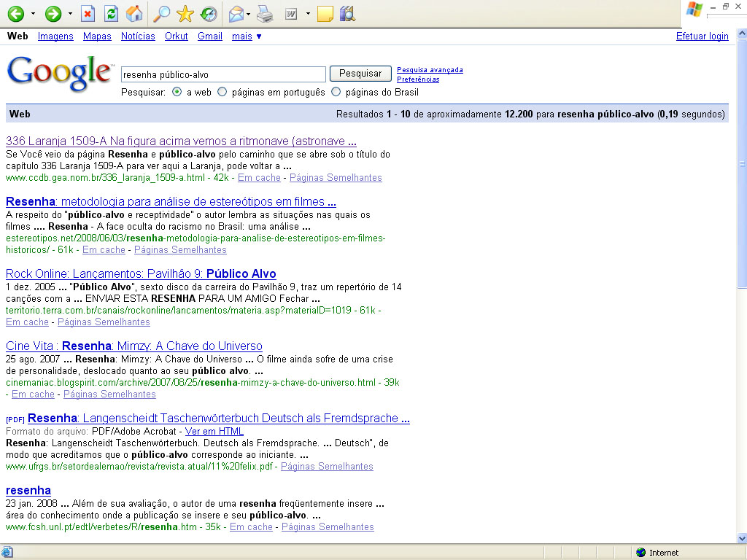This screenshot has height=560, width=747.
Task: Open the Mail icon dropdown arrow
Action: click(x=249, y=14)
